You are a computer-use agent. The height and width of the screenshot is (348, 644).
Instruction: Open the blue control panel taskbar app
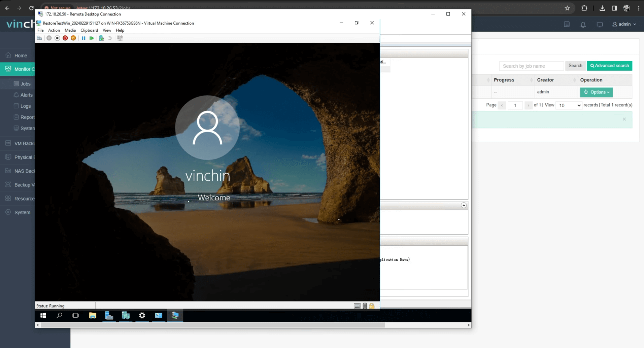coord(159,315)
